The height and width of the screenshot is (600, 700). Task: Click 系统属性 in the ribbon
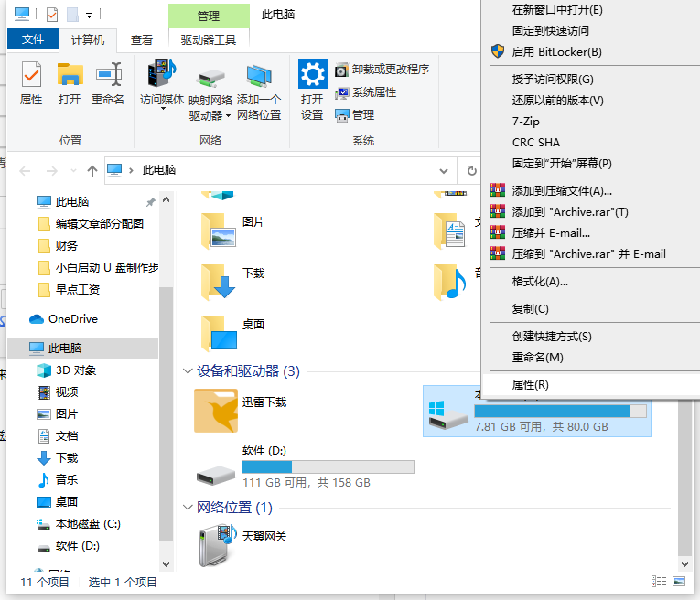[373, 92]
